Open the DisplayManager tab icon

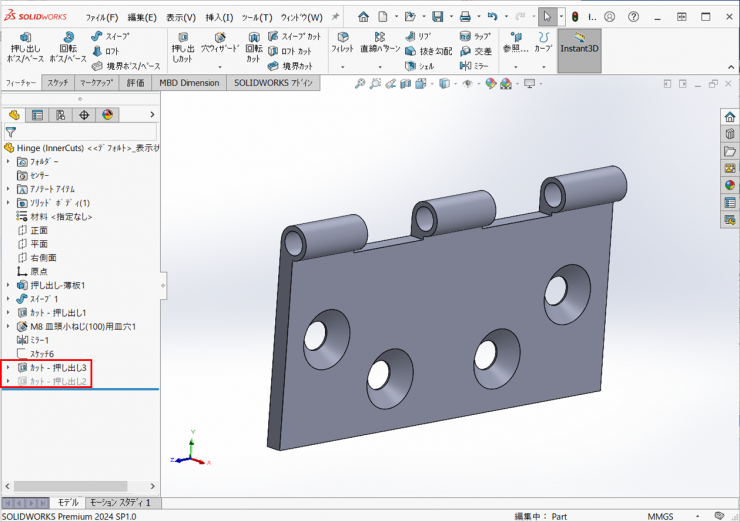click(x=108, y=115)
